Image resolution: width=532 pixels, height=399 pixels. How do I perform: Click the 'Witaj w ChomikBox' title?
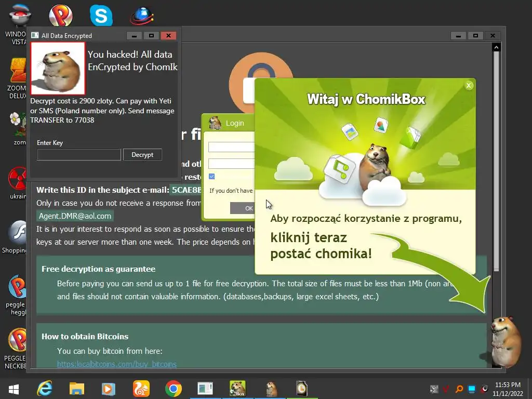366,99
